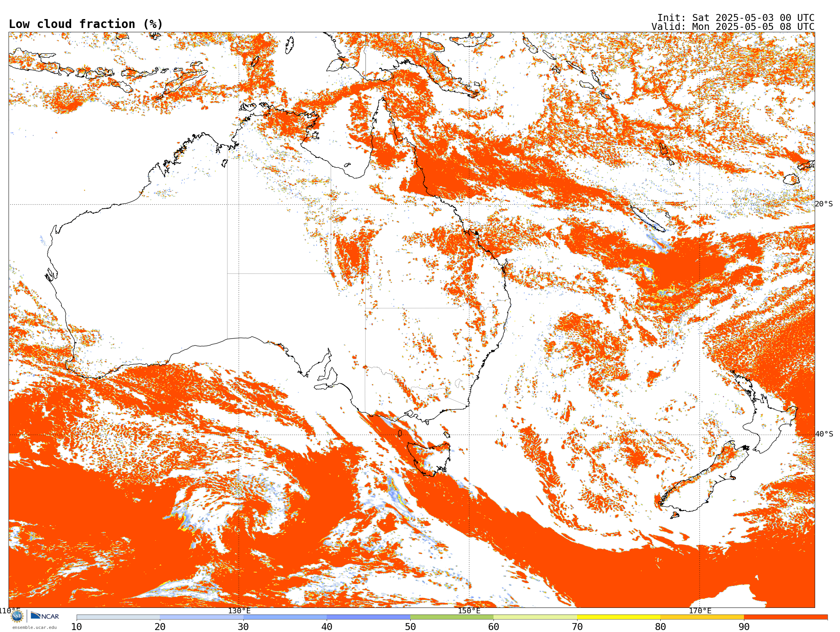This screenshot has height=632, width=840.
Task: Click the 'Valid: Mon 2025-05-05 08 UTC' line
Action: 733,27
